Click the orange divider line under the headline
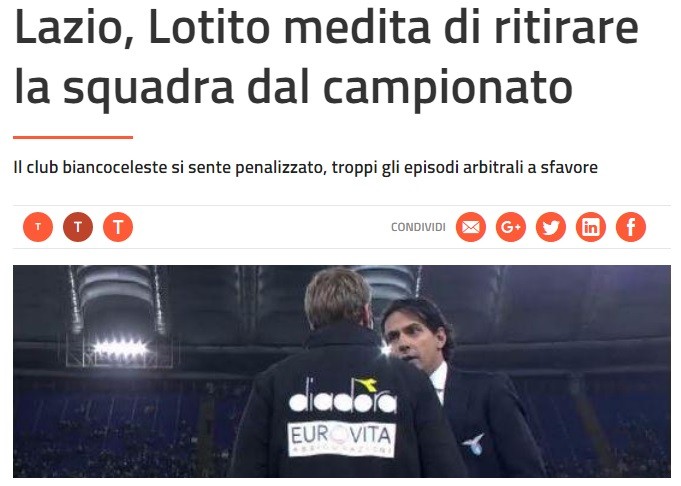The height and width of the screenshot is (486, 681). (x=73, y=137)
